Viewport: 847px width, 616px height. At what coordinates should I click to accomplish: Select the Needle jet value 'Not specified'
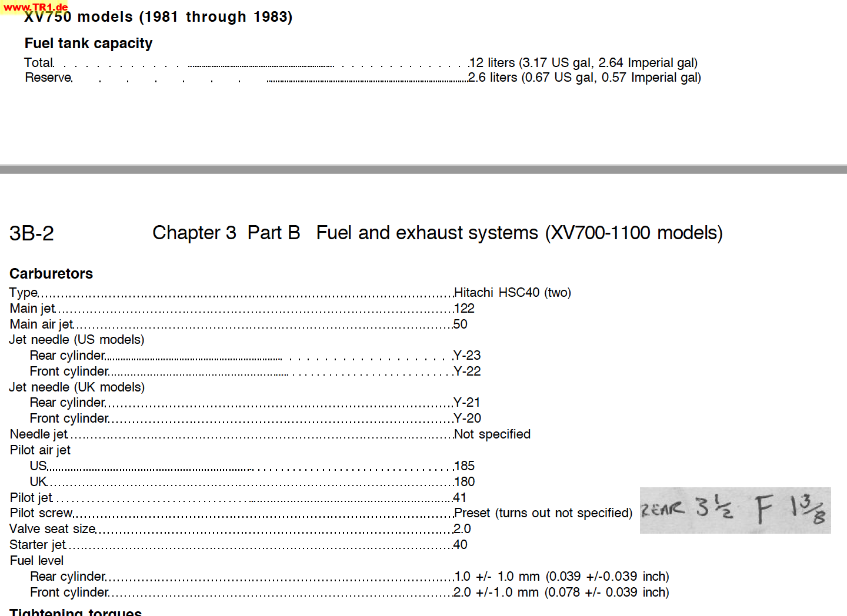coord(492,434)
